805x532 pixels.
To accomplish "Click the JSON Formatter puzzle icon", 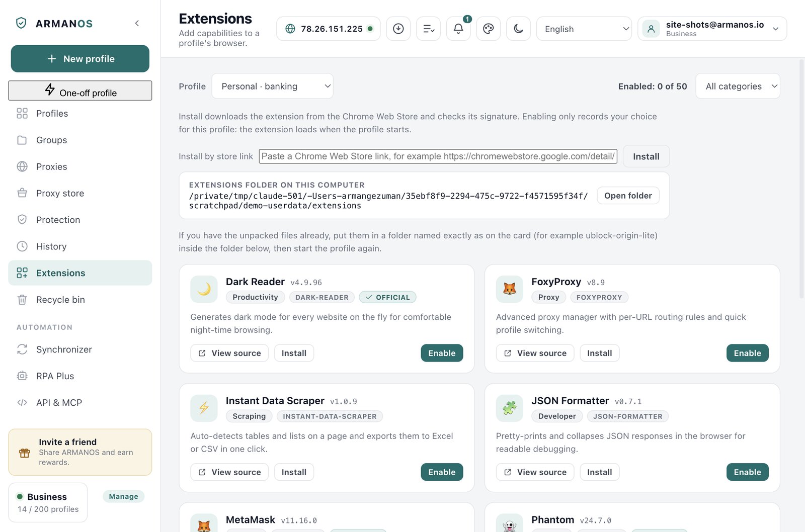I will coord(510,408).
